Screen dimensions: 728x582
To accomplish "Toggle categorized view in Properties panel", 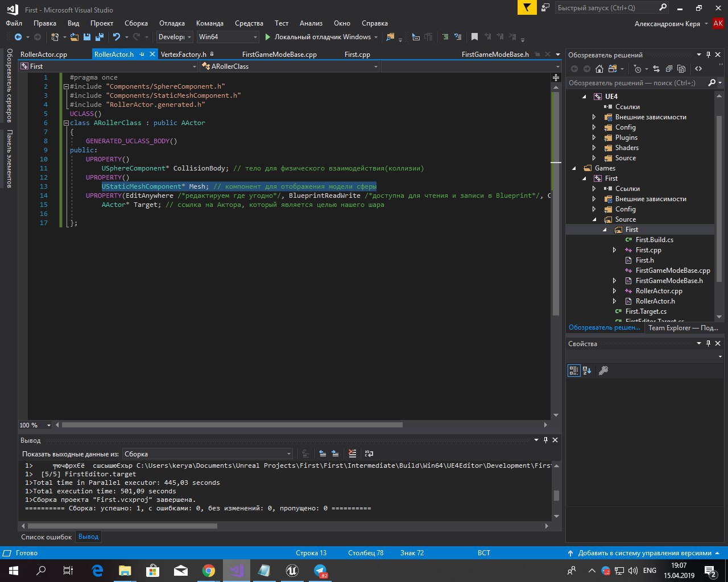I will tap(574, 371).
